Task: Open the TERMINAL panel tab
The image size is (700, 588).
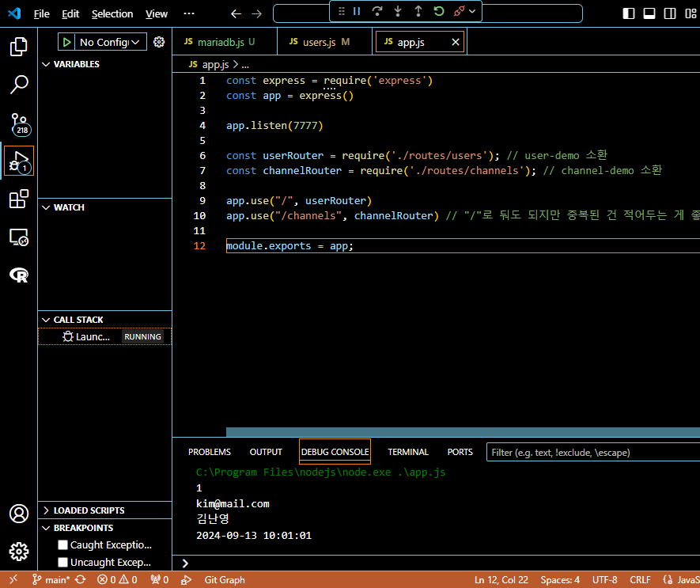Action: tap(408, 452)
